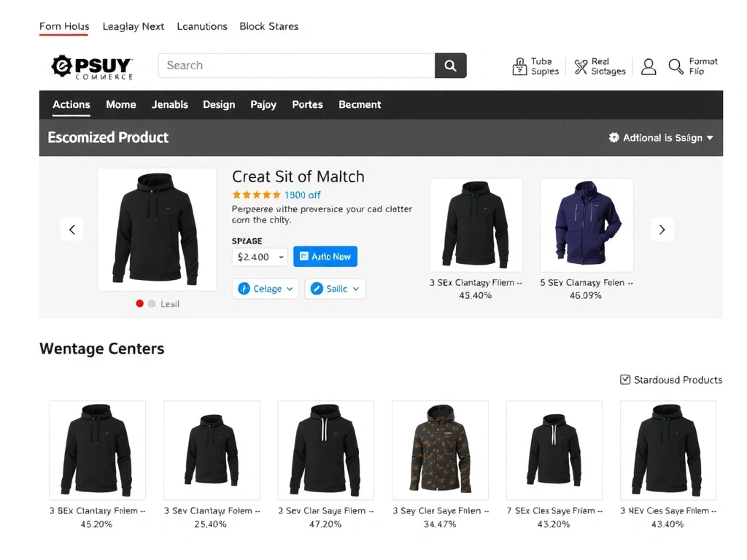Open the $2.400 price dropdown

point(260,257)
